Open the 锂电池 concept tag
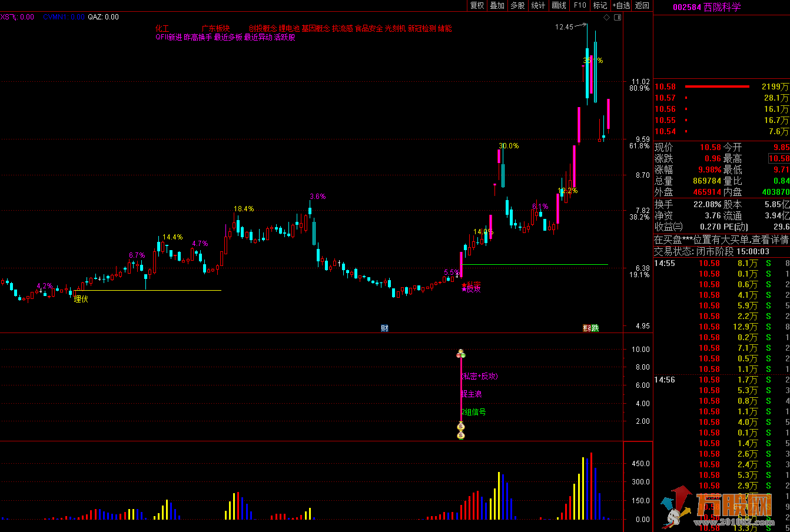The image size is (790, 532). [289, 28]
